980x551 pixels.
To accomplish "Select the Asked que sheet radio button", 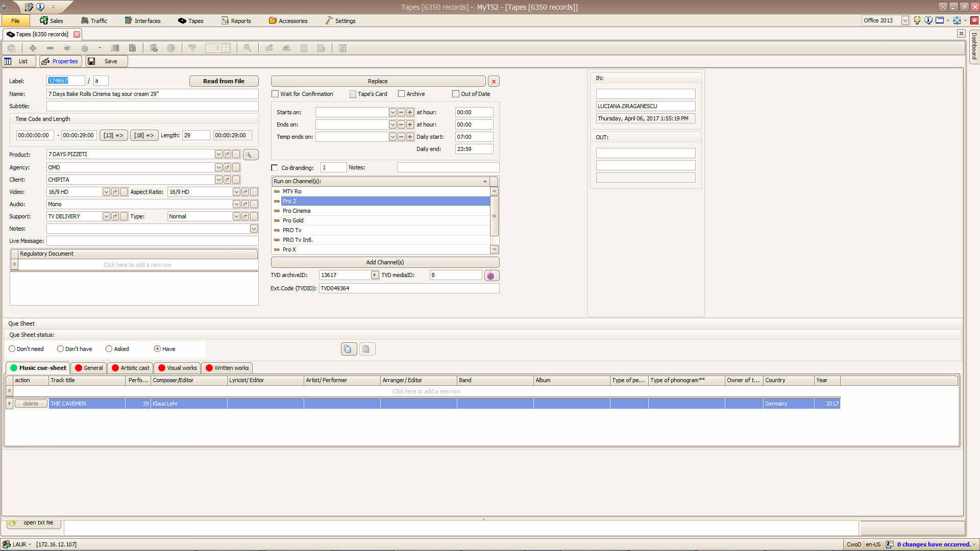I will [x=109, y=349].
